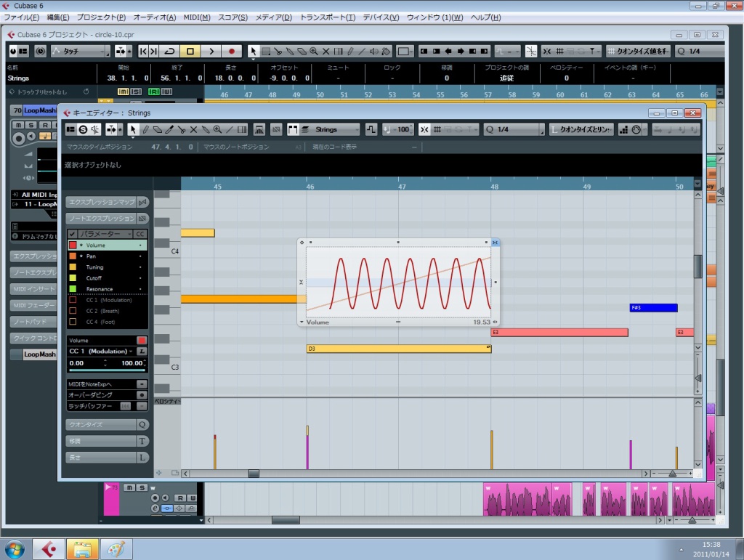The image size is (744, 560).
Task: Open the Windows Start menu
Action: click(x=15, y=550)
